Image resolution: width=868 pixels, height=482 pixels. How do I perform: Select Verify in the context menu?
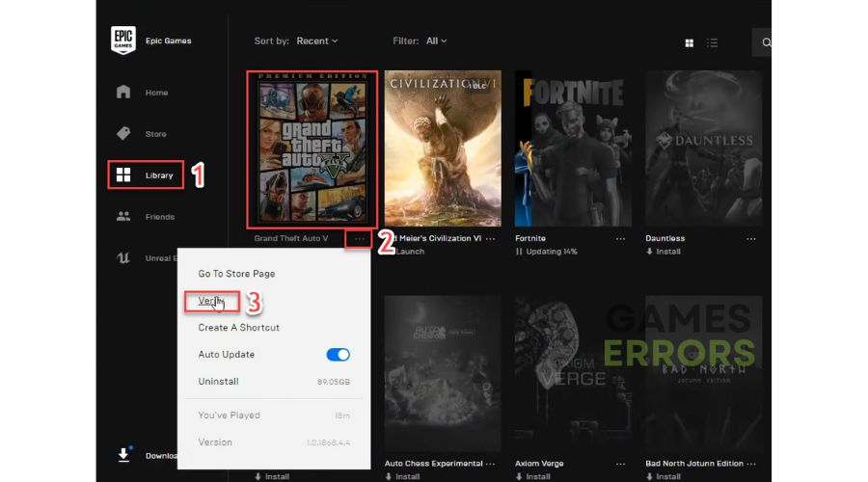click(x=211, y=301)
